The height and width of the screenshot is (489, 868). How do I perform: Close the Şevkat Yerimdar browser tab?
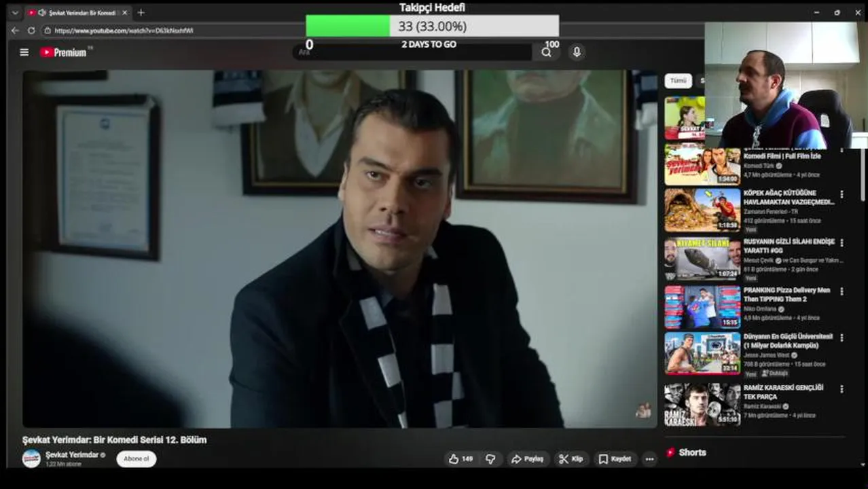124,12
